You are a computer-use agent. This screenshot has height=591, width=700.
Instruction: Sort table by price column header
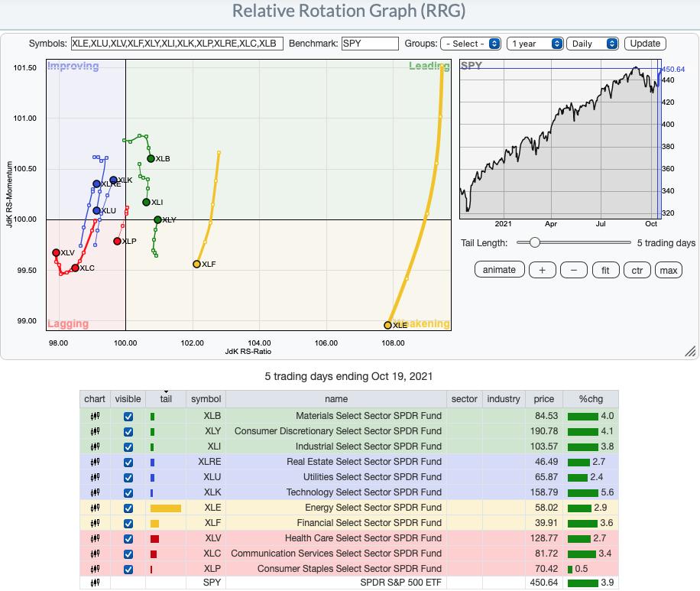click(x=544, y=399)
